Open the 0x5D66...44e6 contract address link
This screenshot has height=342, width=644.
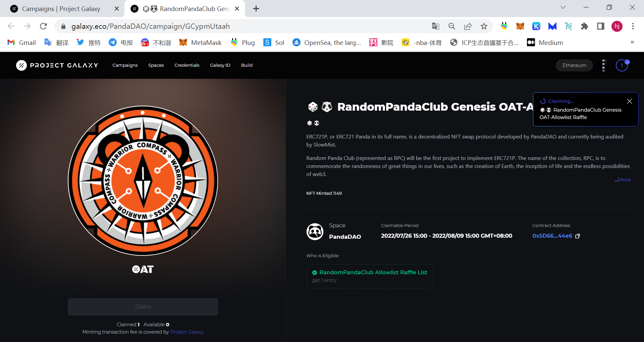(552, 236)
